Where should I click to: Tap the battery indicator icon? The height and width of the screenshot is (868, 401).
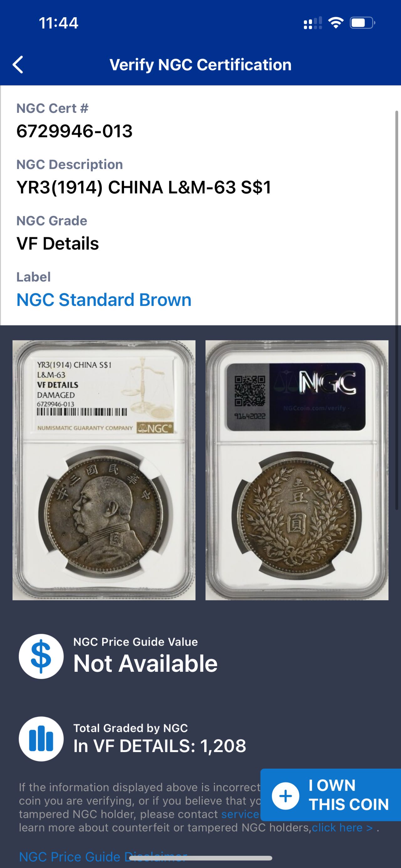point(362,23)
